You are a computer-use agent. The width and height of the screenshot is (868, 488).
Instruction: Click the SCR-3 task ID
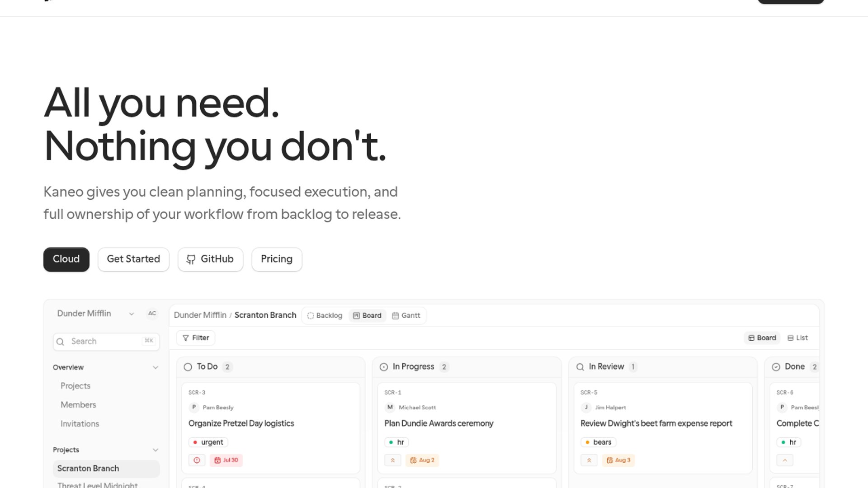(x=197, y=393)
